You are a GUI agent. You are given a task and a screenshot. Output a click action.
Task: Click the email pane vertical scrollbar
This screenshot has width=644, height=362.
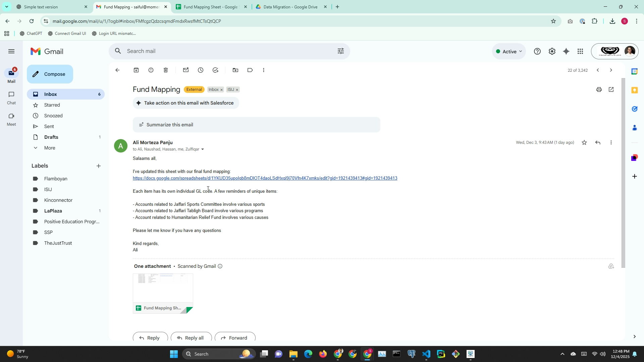click(623, 173)
